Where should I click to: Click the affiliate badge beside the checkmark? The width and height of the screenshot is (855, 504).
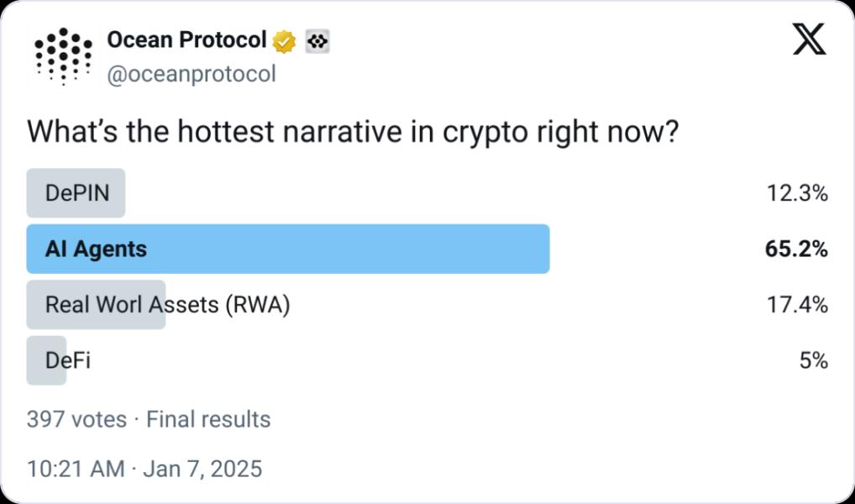coord(317,40)
